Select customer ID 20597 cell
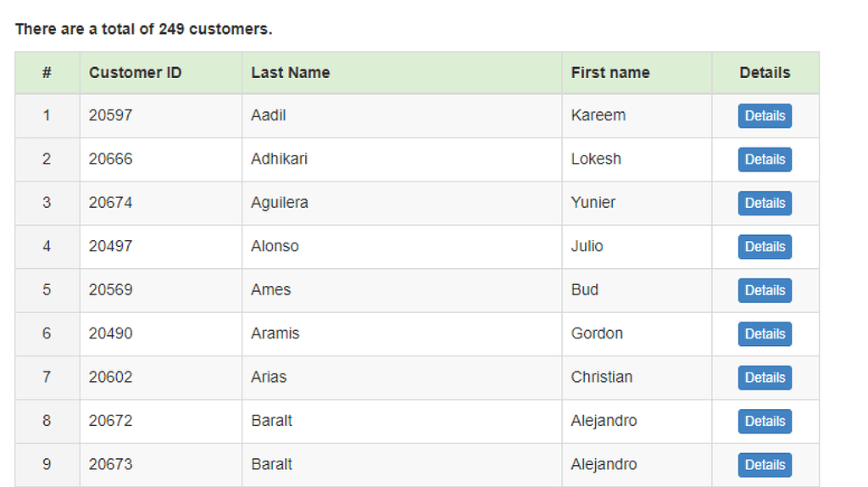The width and height of the screenshot is (868, 487). 111,115
